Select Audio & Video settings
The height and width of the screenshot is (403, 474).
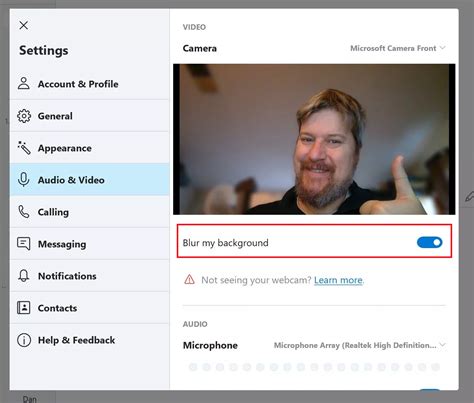pos(90,180)
